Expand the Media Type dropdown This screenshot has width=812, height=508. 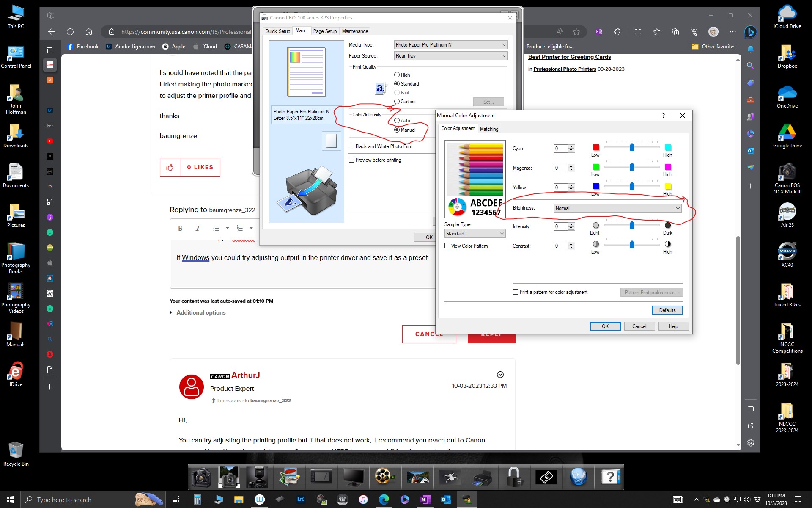(450, 45)
